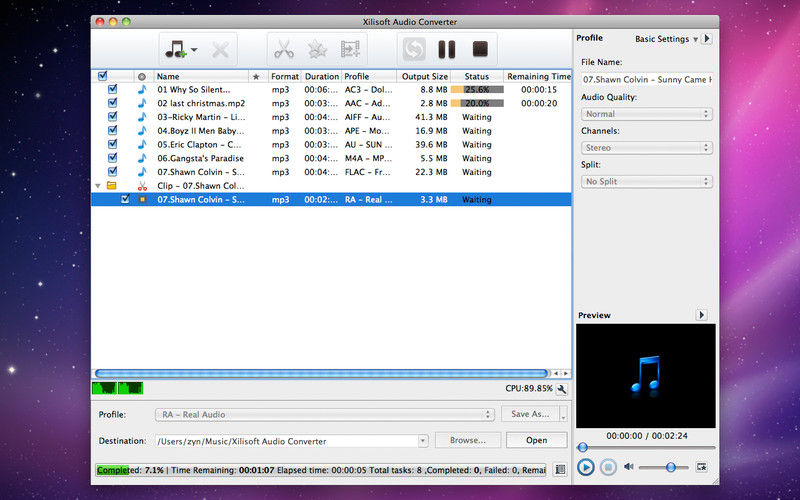Stop the preview playback
This screenshot has height=500, width=800.
pos(608,467)
